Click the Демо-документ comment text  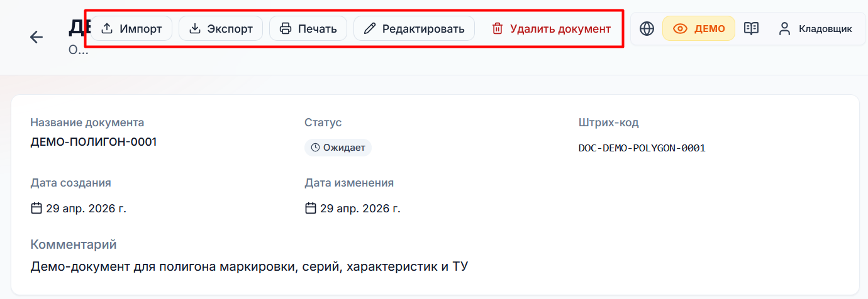click(x=249, y=267)
